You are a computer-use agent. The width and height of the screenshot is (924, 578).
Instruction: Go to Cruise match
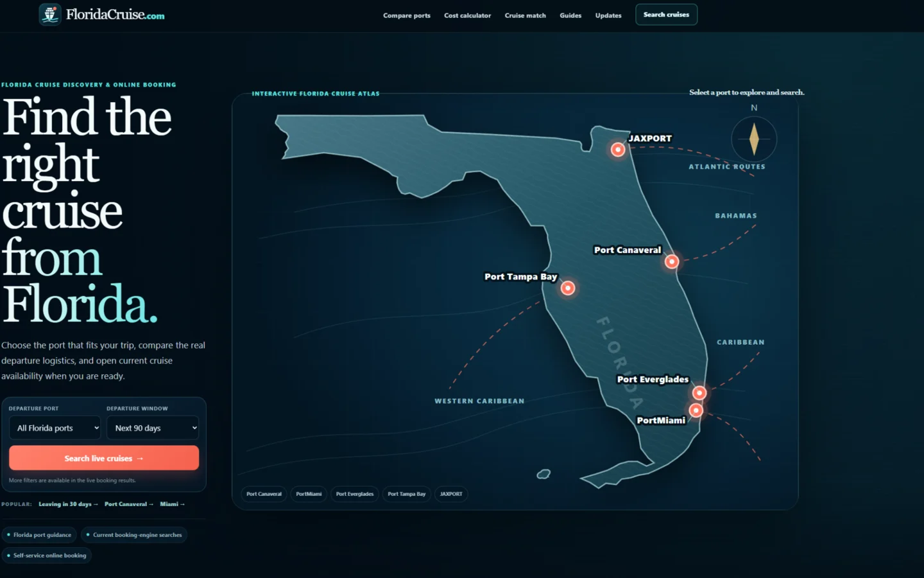click(x=526, y=15)
